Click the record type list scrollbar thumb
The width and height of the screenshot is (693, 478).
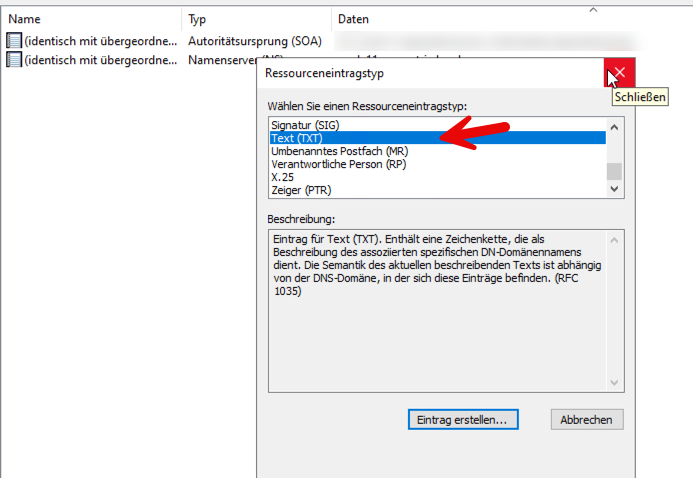pos(614,170)
